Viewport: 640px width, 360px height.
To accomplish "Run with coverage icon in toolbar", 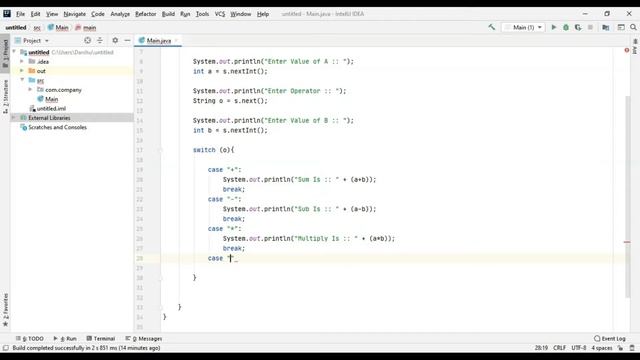I will [x=578, y=27].
